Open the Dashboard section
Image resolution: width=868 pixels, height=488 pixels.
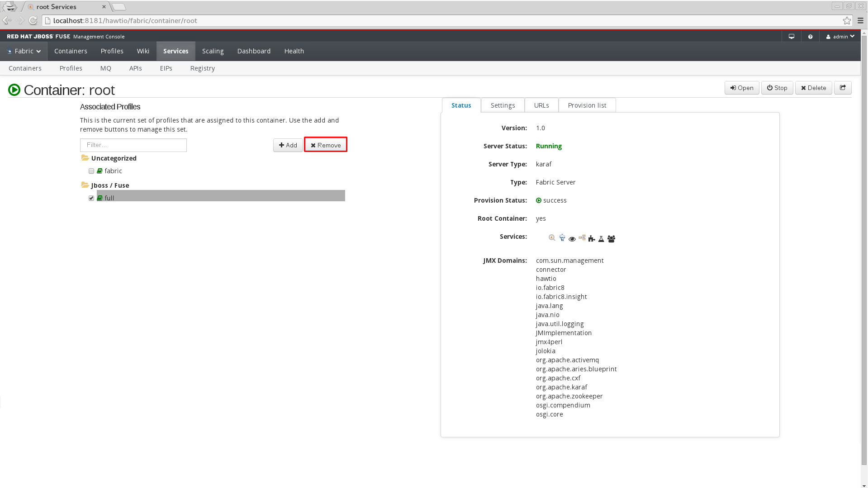click(x=254, y=51)
